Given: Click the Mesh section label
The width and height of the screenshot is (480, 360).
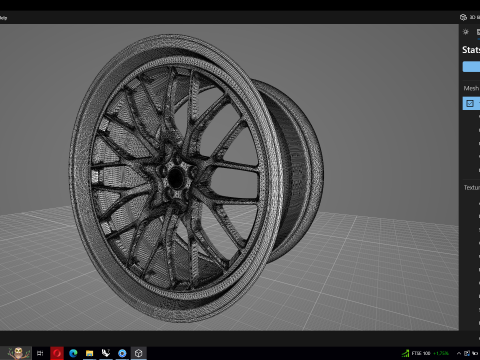Looking at the screenshot, I should [471, 88].
